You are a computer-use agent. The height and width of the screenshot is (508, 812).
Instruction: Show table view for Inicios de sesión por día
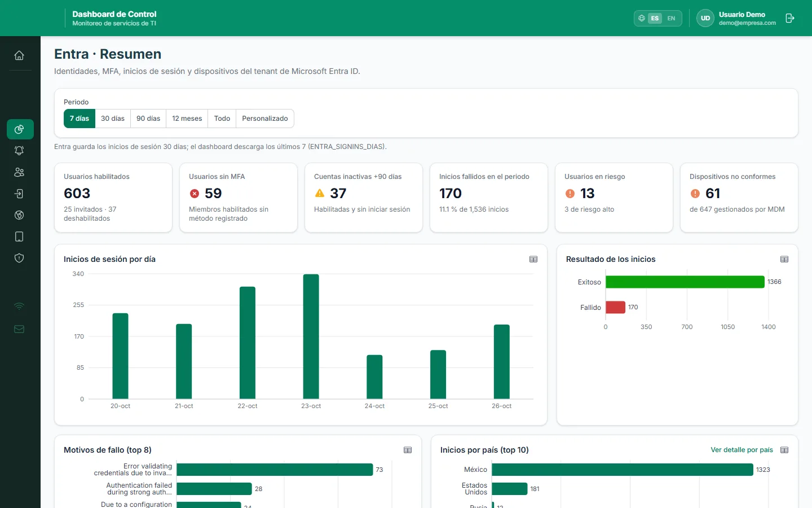point(533,259)
